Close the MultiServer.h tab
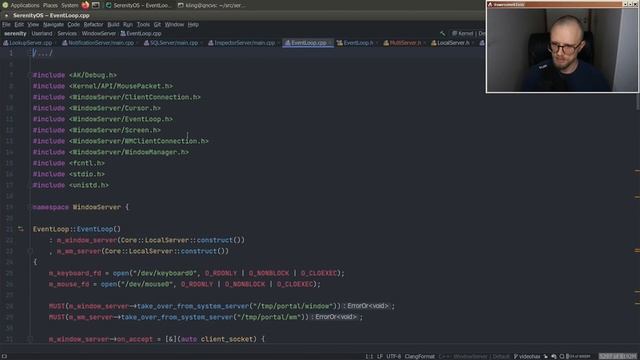Viewport: 640px width, 360px height. click(x=424, y=43)
